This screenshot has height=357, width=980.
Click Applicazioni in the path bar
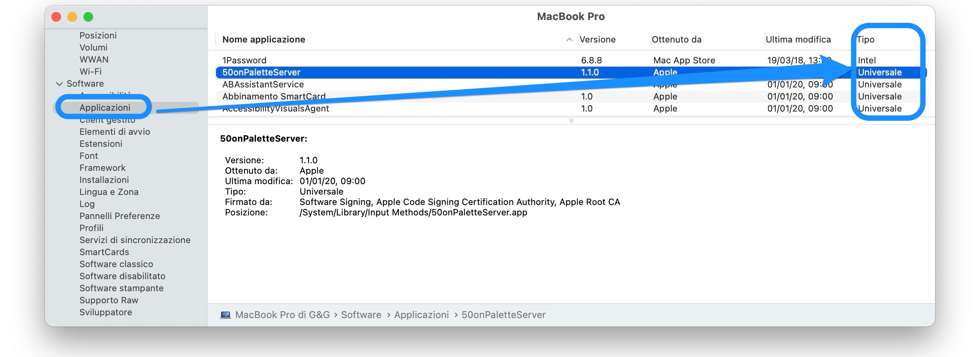point(421,315)
